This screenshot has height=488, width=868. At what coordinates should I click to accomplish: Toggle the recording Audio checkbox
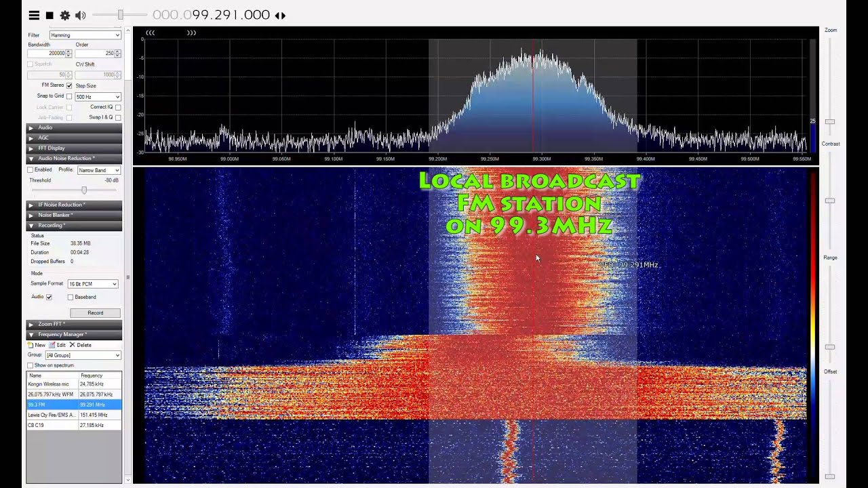pyautogui.click(x=49, y=297)
